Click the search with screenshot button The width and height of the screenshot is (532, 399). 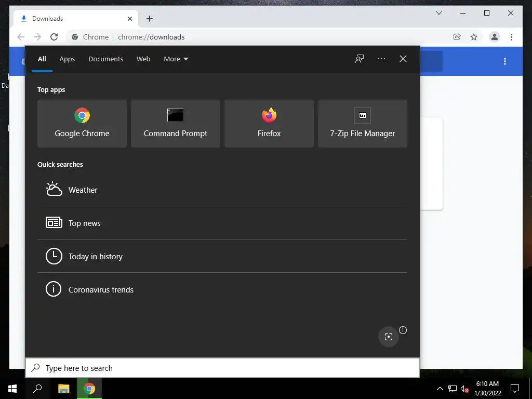(x=389, y=337)
